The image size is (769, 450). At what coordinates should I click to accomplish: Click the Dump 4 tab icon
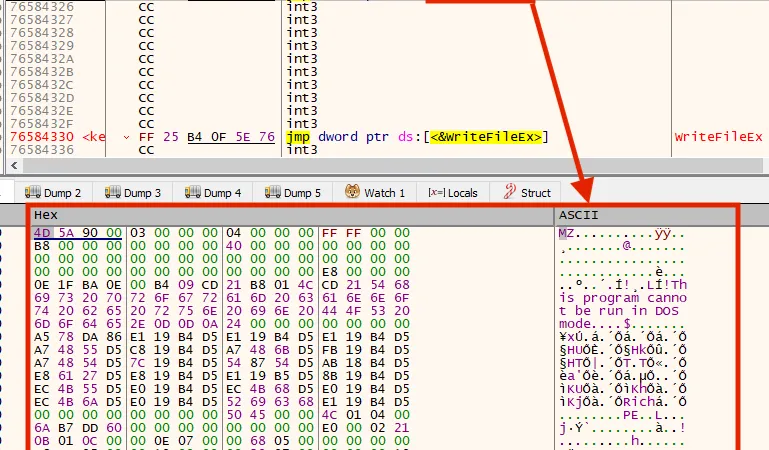(193, 192)
